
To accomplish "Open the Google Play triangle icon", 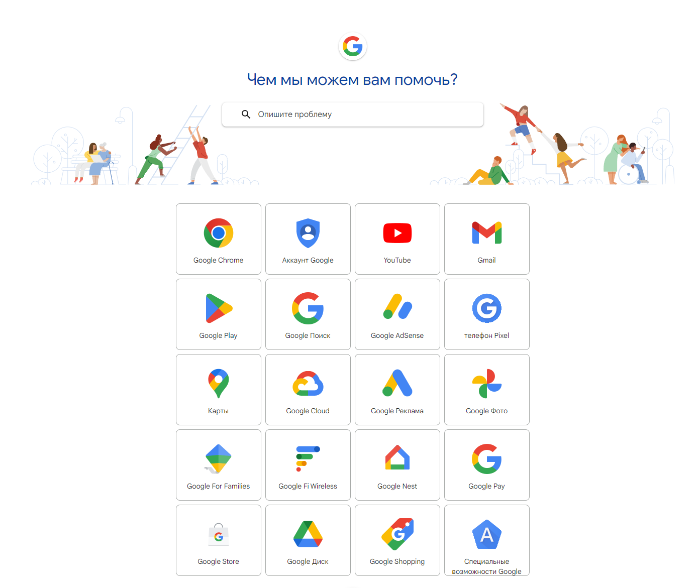I will (x=219, y=308).
